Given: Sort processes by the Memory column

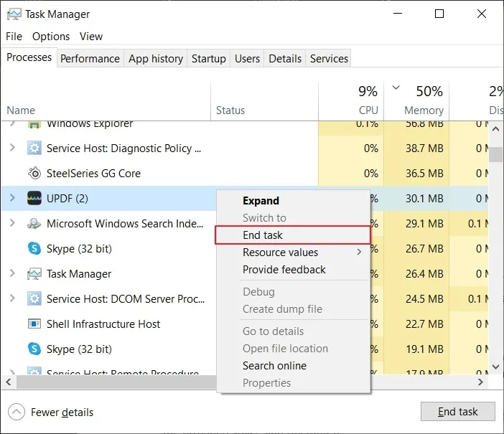Looking at the screenshot, I should pos(423,110).
